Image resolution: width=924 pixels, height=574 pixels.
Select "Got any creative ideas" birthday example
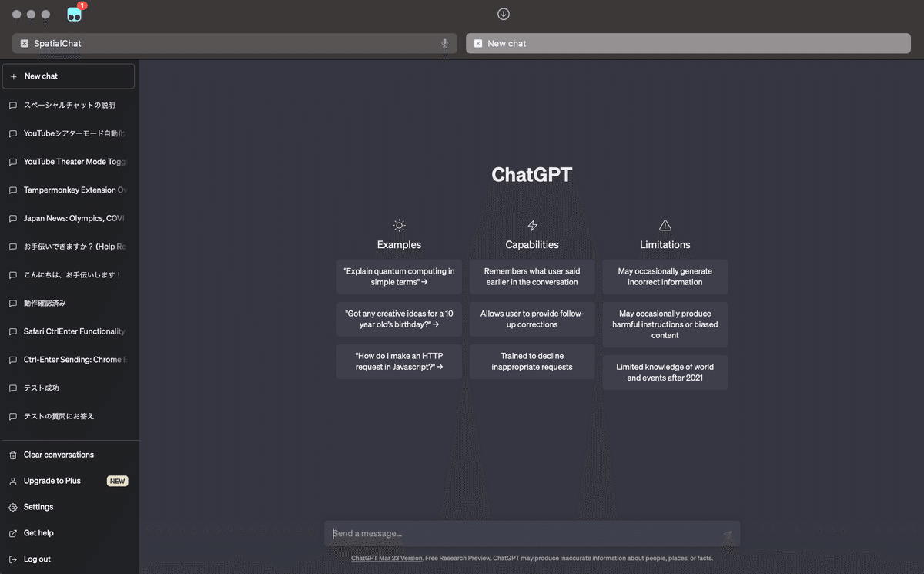399,319
